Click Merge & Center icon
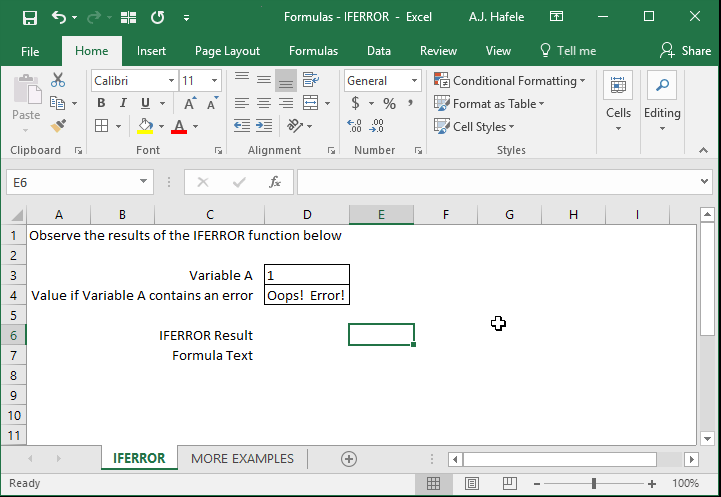721x497 pixels. (311, 103)
